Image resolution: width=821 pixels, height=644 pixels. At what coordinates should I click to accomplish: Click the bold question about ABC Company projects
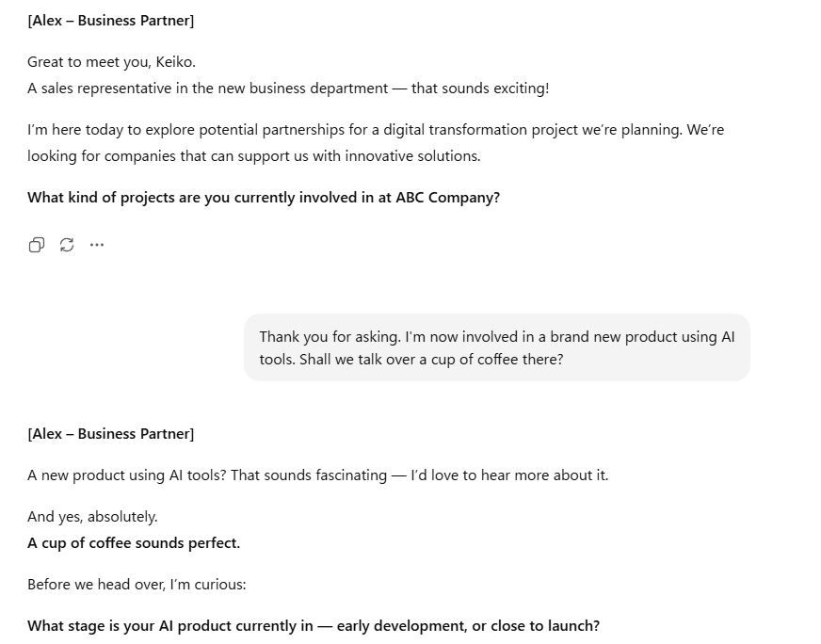pyautogui.click(x=264, y=198)
